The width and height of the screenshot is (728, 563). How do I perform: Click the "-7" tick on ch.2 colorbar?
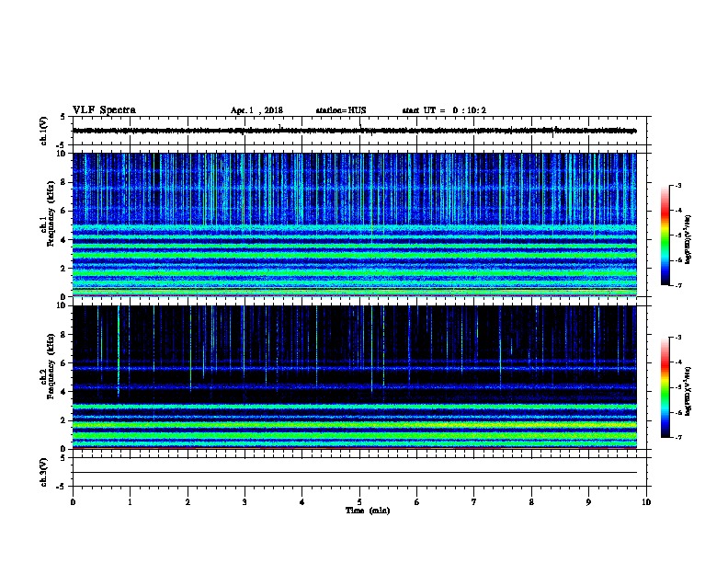point(678,437)
